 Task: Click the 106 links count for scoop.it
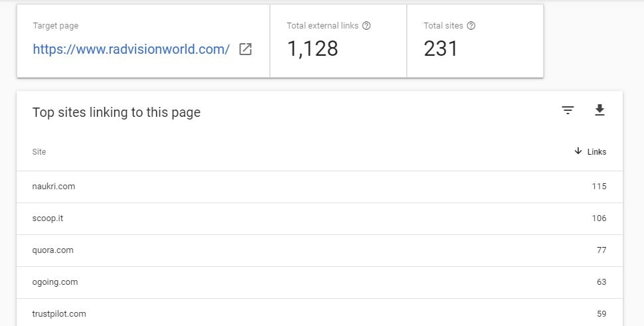[599, 218]
